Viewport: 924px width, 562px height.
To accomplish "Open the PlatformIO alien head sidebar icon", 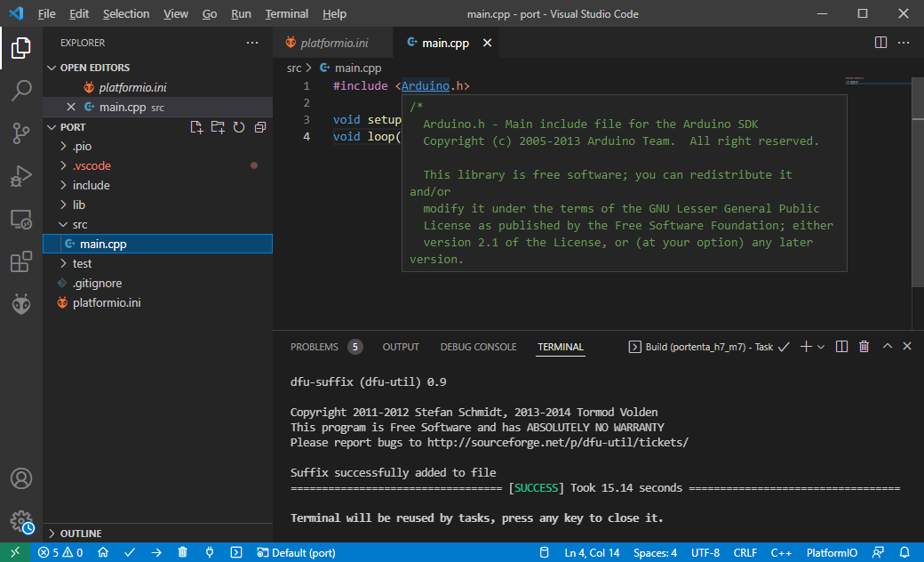I will (x=21, y=304).
